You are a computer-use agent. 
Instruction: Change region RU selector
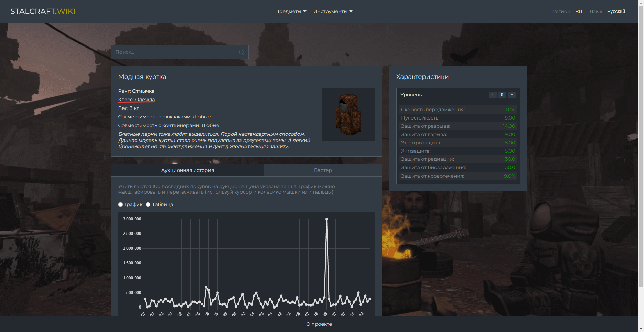(579, 11)
